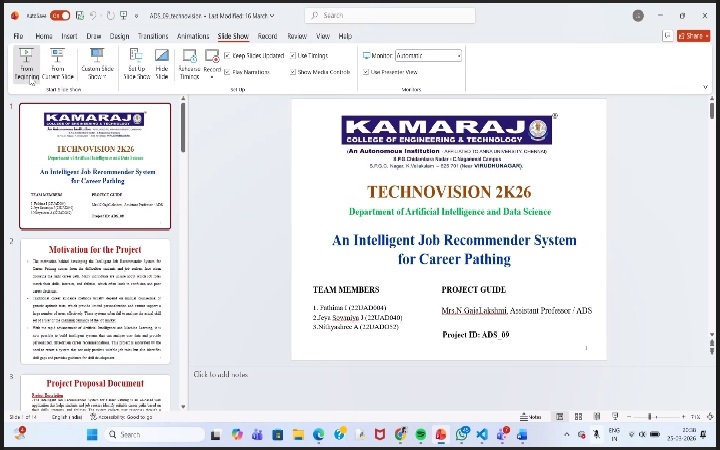The image size is (720, 450).
Task: Click the zoom slider in status bar
Action: pos(649,416)
